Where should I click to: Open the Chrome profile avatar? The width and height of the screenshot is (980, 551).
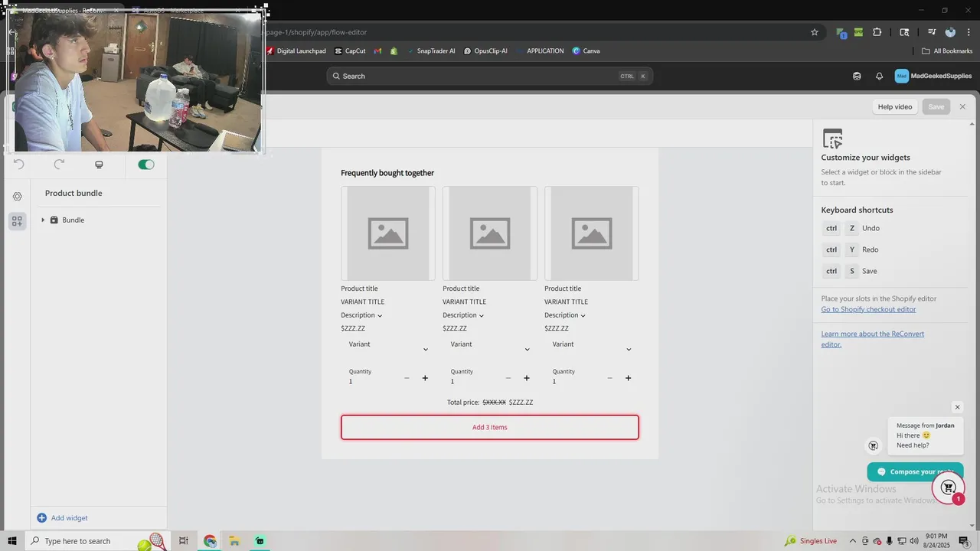click(x=950, y=32)
